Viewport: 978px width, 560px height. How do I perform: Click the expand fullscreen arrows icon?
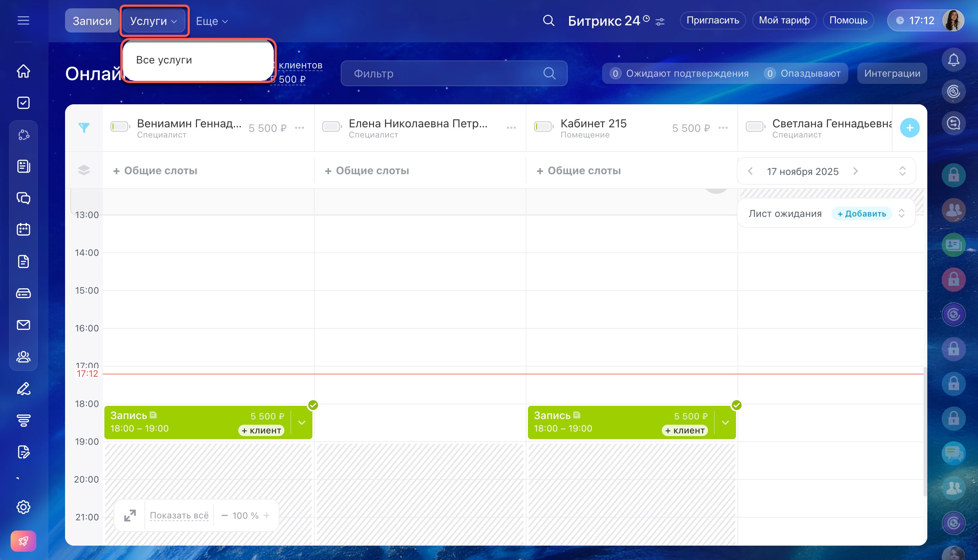(130, 515)
